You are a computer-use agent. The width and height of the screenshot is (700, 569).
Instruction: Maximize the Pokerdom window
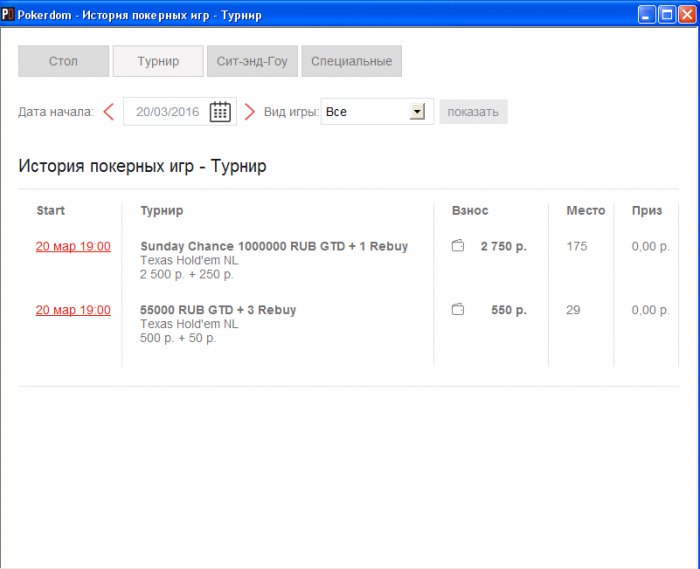[x=667, y=15]
